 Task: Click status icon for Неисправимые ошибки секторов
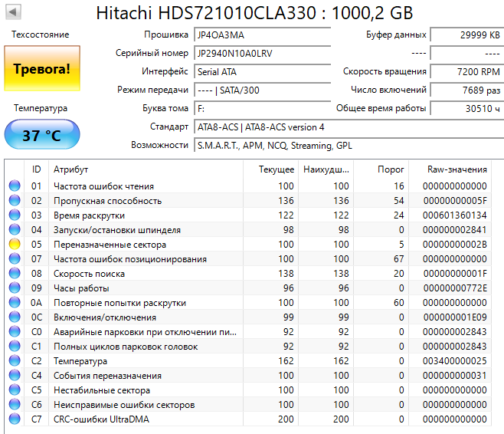click(15, 404)
